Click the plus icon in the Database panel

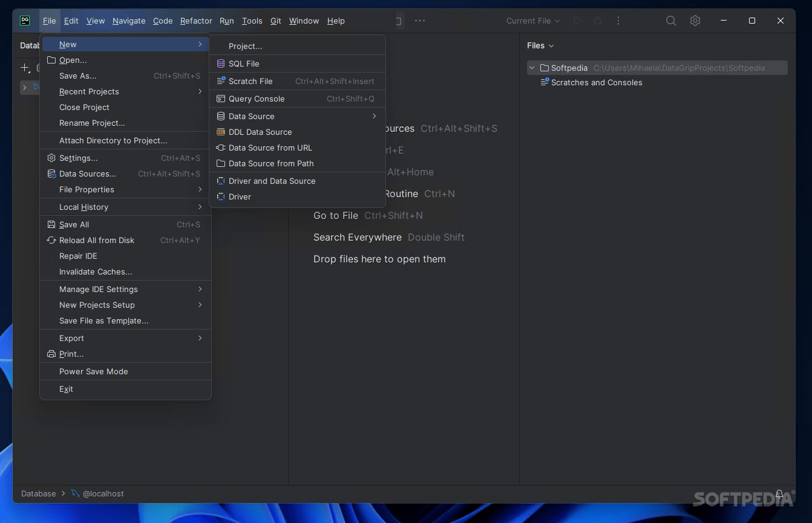click(25, 68)
